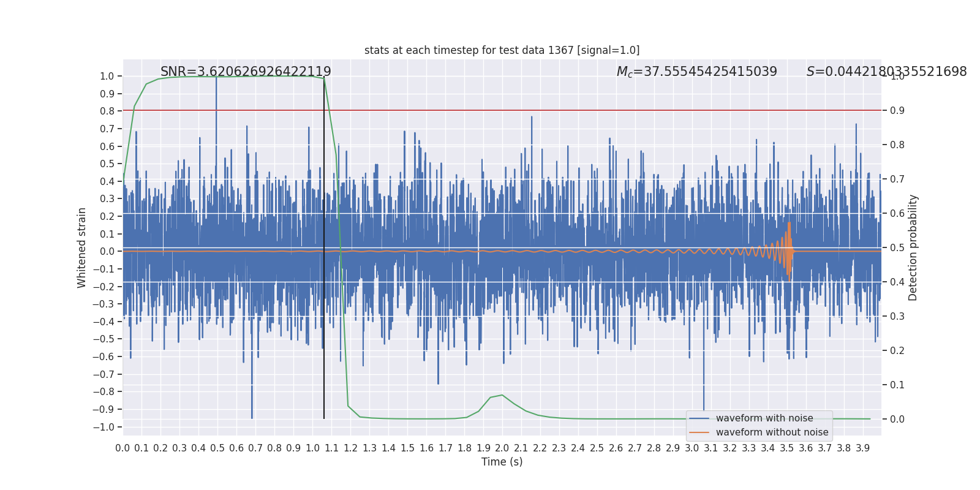This screenshot has height=490, width=980.
Task: Click the 2.0 tick label on time axis
Action: pyautogui.click(x=502, y=448)
